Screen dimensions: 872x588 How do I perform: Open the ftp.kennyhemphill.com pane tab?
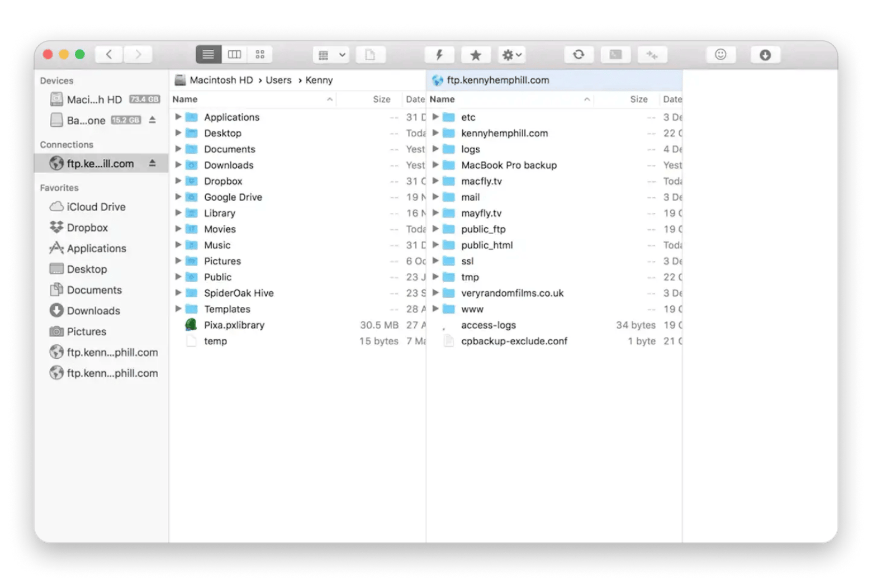[497, 80]
